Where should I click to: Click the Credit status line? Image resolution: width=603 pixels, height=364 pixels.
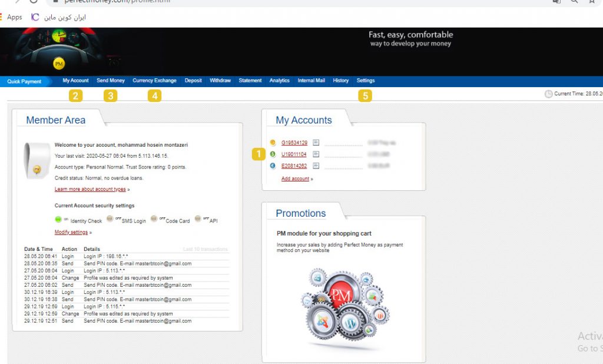(99, 178)
